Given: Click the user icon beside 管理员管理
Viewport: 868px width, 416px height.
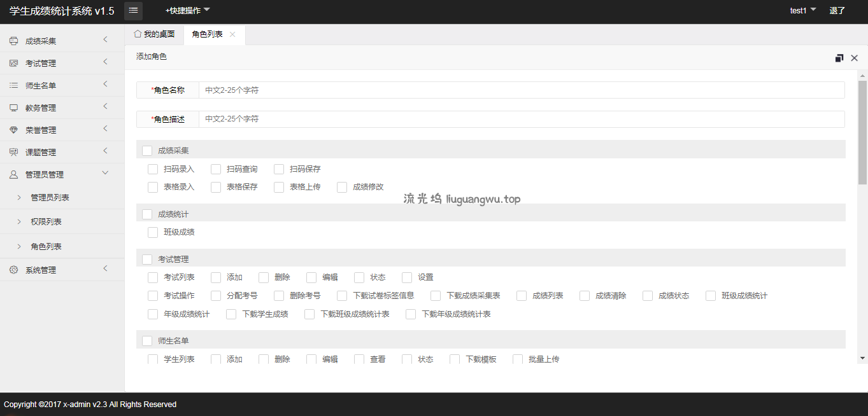Looking at the screenshot, I should pyautogui.click(x=13, y=174).
